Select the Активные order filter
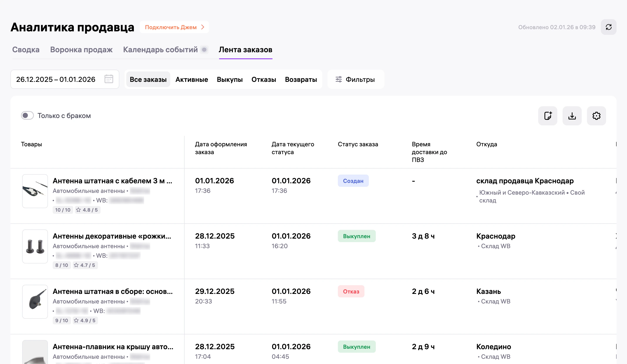The image size is (627, 364). 192,80
